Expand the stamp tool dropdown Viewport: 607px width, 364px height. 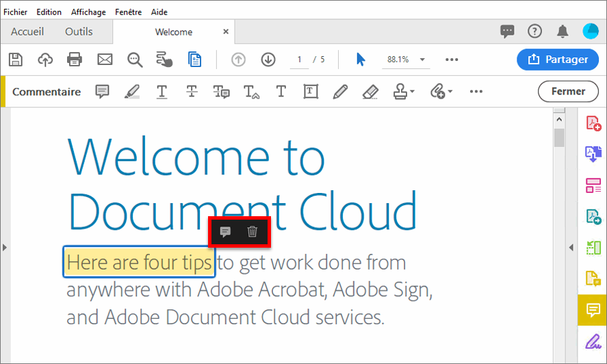tap(413, 92)
